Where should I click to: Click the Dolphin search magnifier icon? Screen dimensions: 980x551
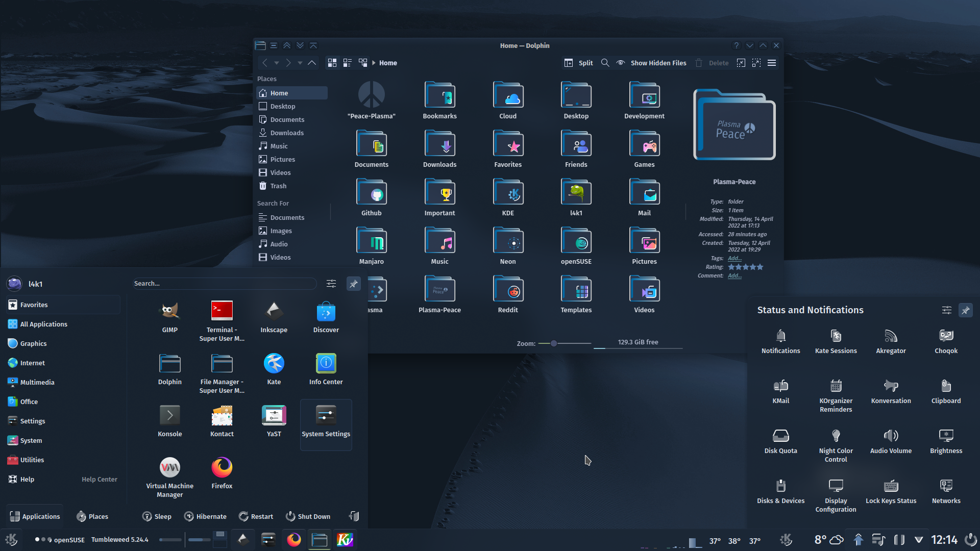click(605, 63)
